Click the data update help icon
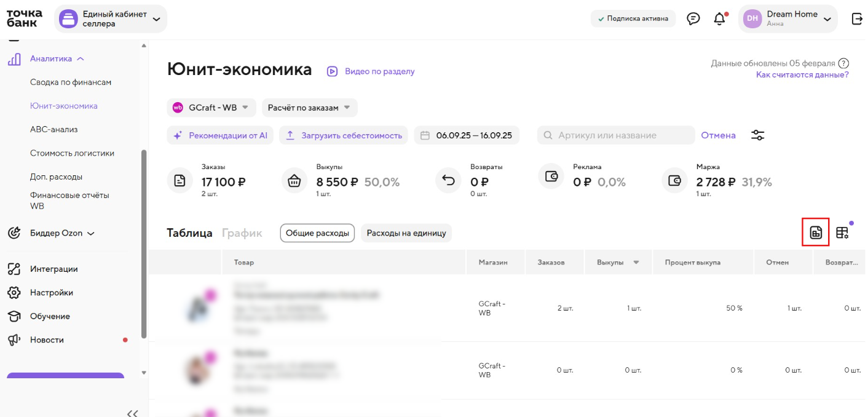868x417 pixels. click(843, 63)
